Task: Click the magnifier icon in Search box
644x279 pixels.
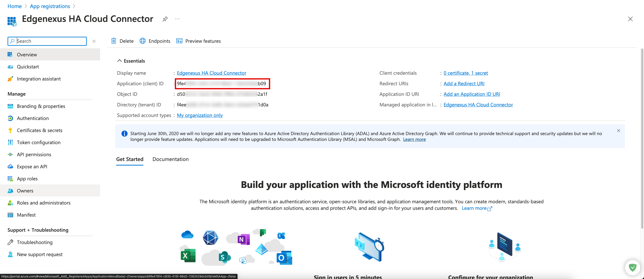Action: coord(12,41)
